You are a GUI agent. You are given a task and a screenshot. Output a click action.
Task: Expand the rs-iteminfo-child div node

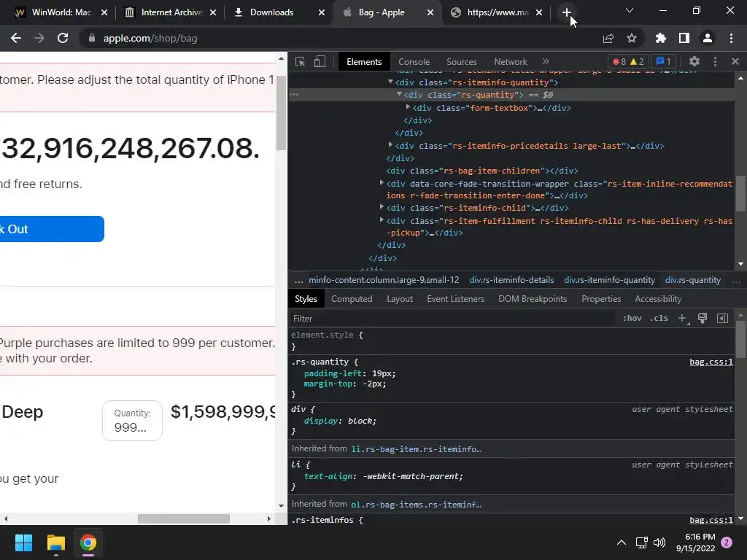click(382, 207)
